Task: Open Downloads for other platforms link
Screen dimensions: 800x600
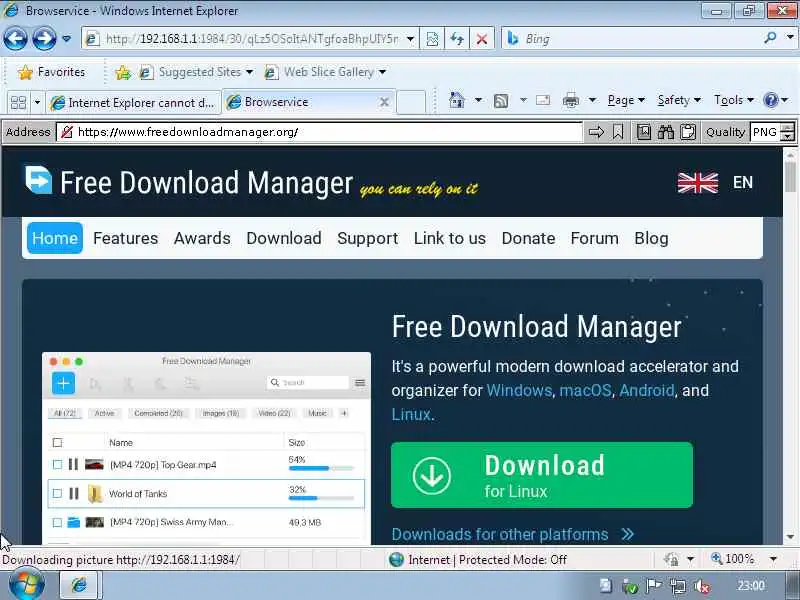Action: 512,534
